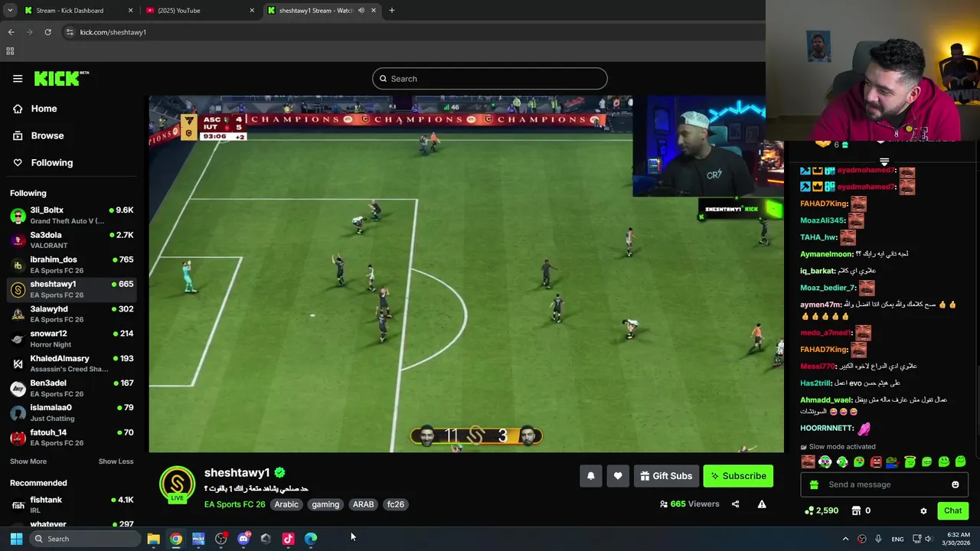980x551 pixels.
Task: Open Sa3dola channel in Following list
Action: click(72, 240)
